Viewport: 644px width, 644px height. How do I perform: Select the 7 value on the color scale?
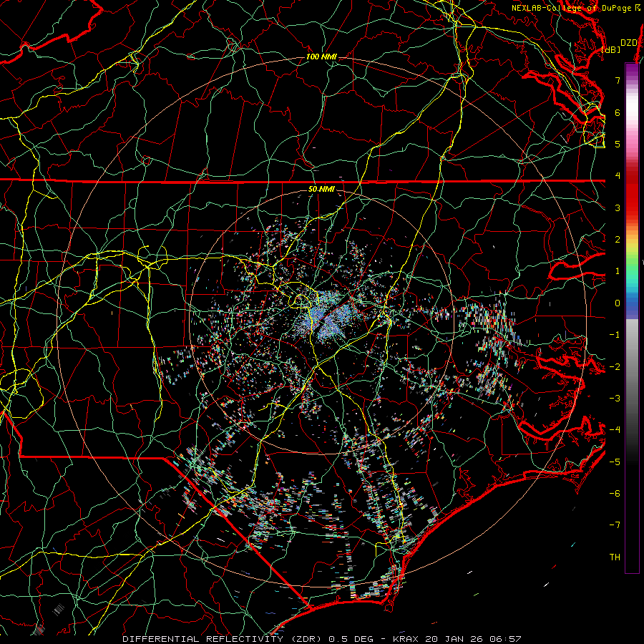[618, 80]
